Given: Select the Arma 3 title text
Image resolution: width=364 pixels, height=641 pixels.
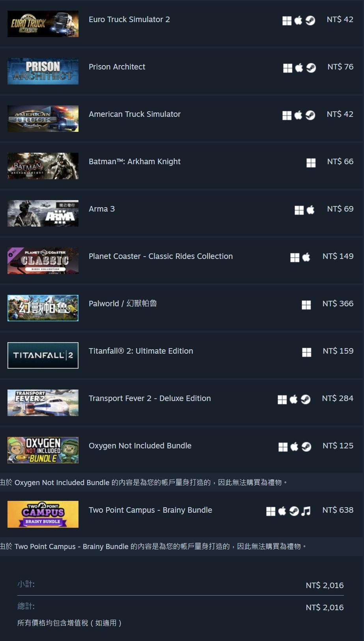Looking at the screenshot, I should (x=102, y=209).
